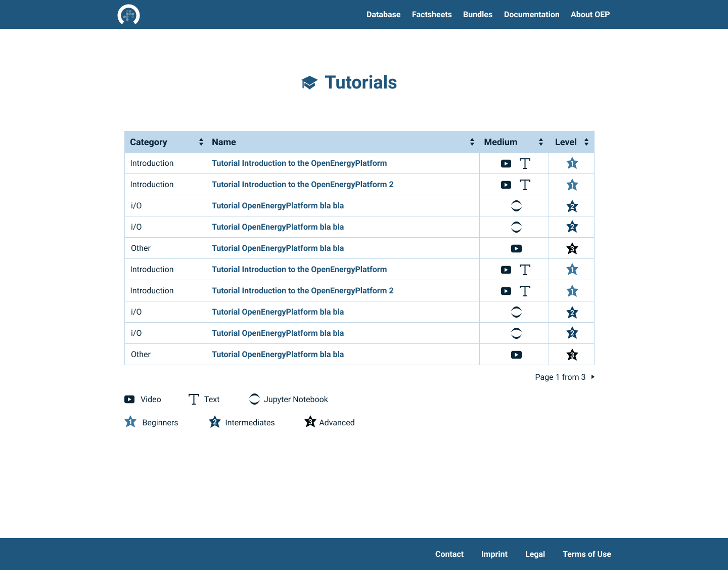
Task: Open the About OEP menu
Action: tap(590, 14)
